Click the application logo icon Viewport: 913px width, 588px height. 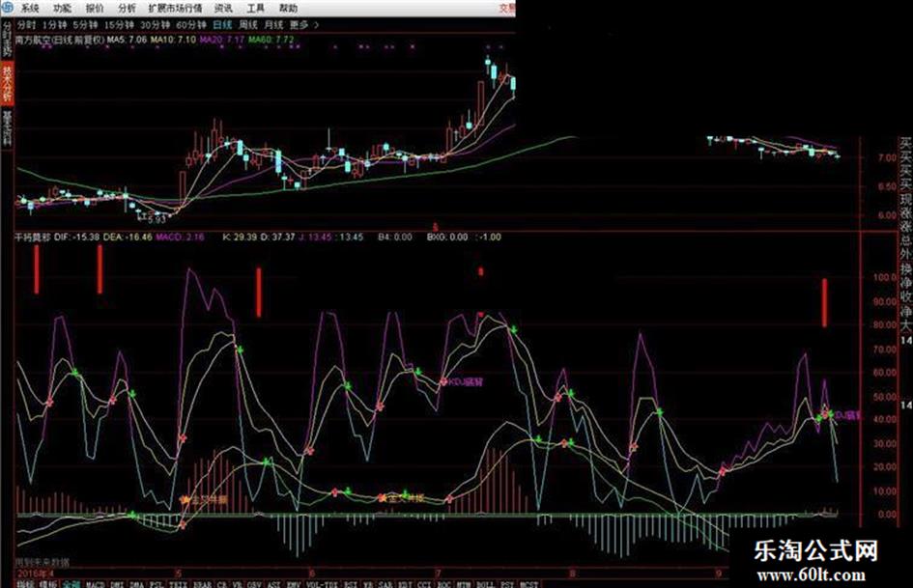pos(7,8)
